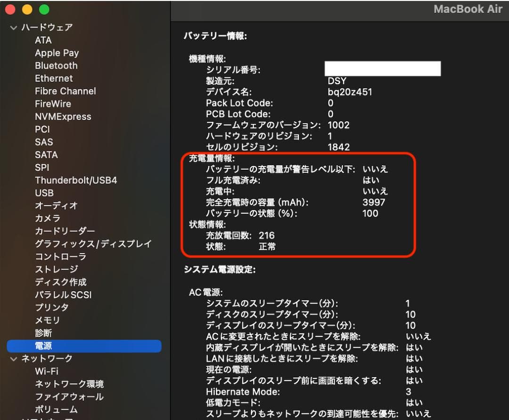Open the メモリ sidebar entry
The width and height of the screenshot is (509, 420).
[x=48, y=320]
